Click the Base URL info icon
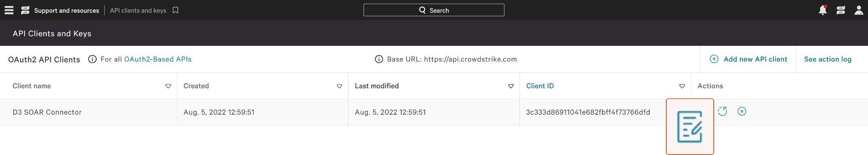Screen dimensions: 868x155 click(379, 59)
